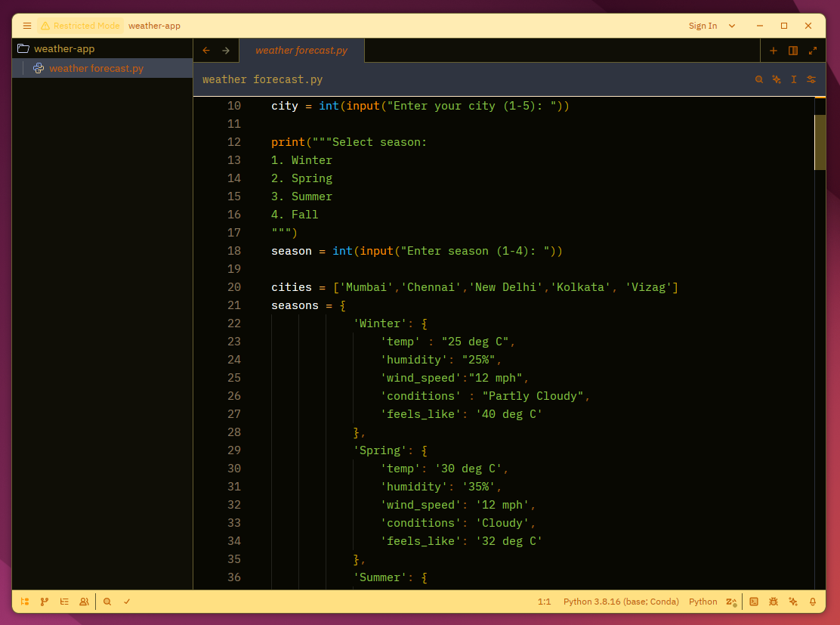Go forward with the right arrow navigation icon
The image size is (840, 625).
pos(226,51)
